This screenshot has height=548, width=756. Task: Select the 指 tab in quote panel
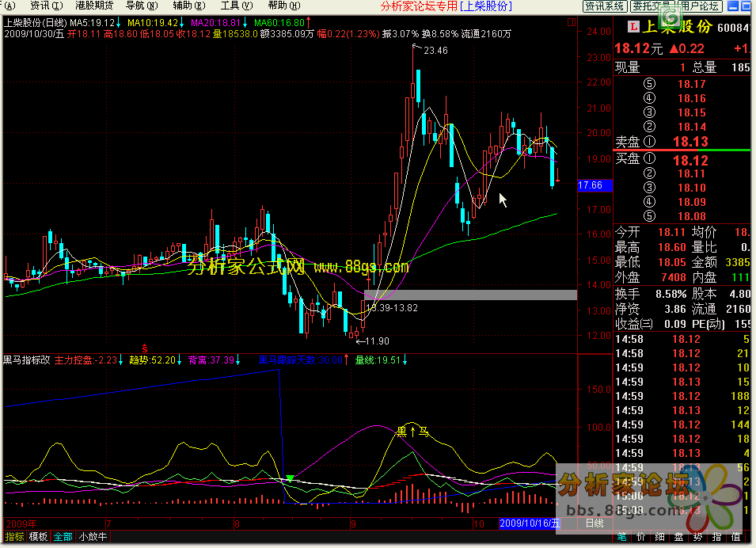pyautogui.click(x=716, y=536)
